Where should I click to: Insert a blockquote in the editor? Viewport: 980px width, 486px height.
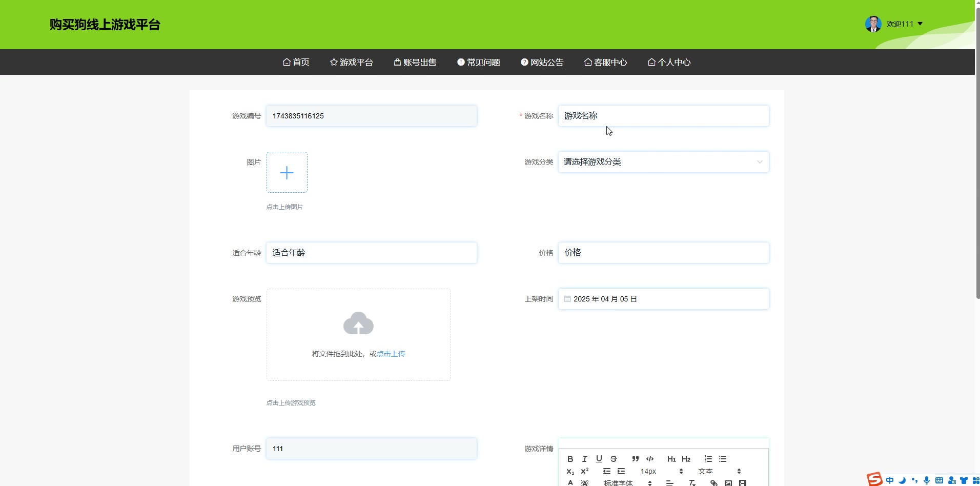coord(635,459)
